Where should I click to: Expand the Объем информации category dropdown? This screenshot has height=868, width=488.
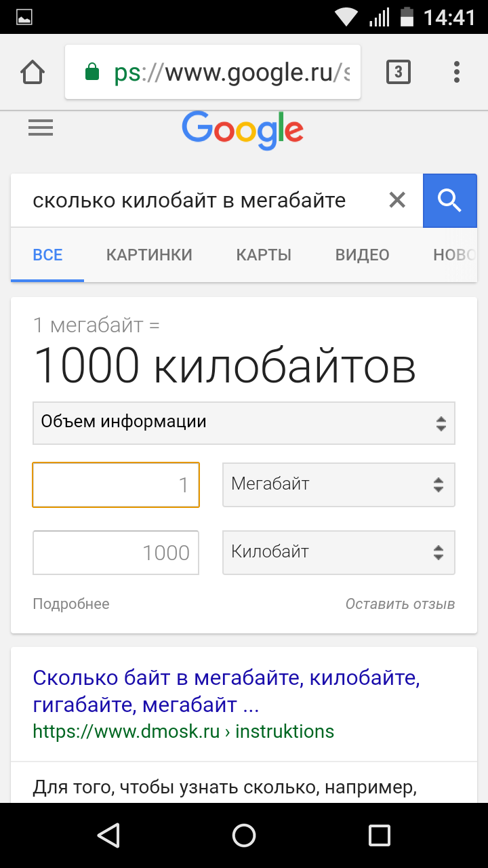244,423
